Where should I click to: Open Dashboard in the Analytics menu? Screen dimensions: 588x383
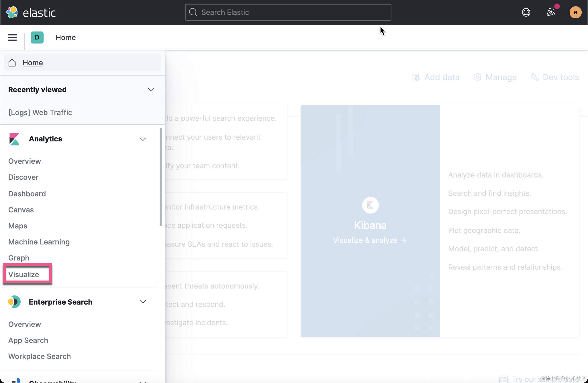tap(27, 194)
